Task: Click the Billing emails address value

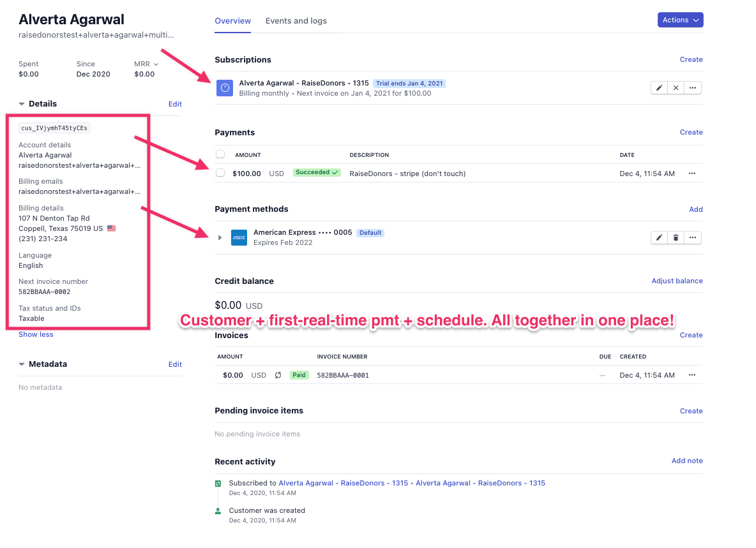Action: 80,191
